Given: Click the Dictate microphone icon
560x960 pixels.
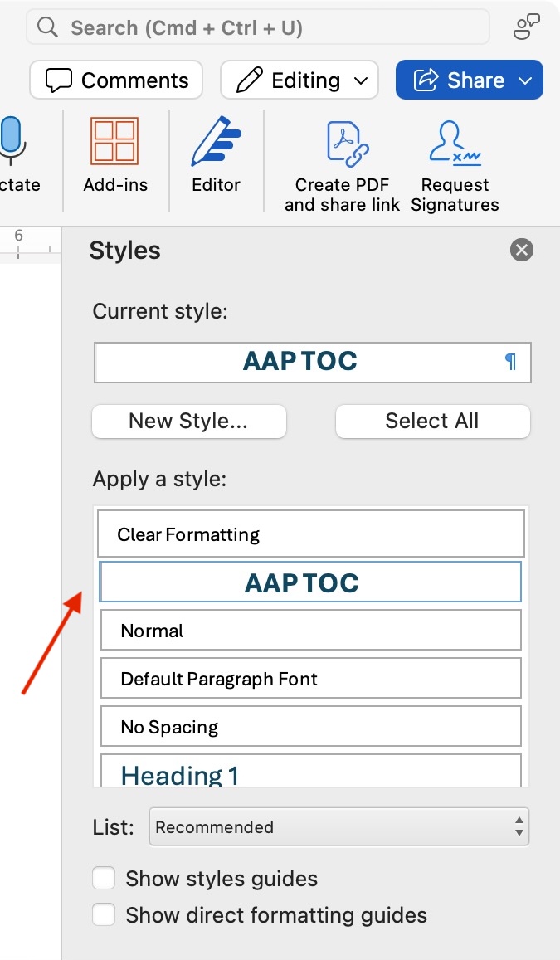Looking at the screenshot, I should (x=11, y=141).
